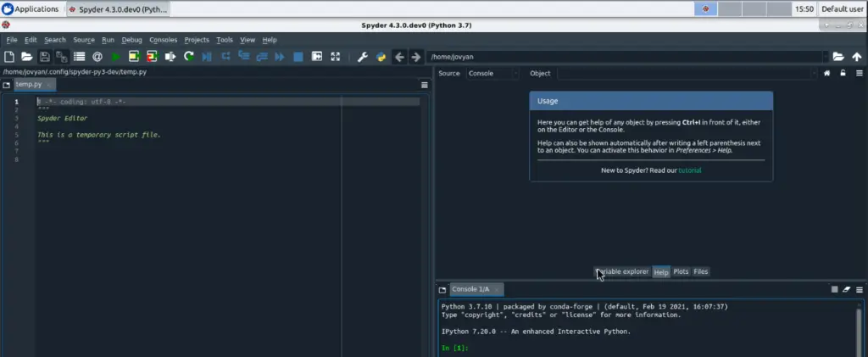Screen dimensions: 868x357
Task: Click the Save all files icon
Action: click(x=61, y=57)
